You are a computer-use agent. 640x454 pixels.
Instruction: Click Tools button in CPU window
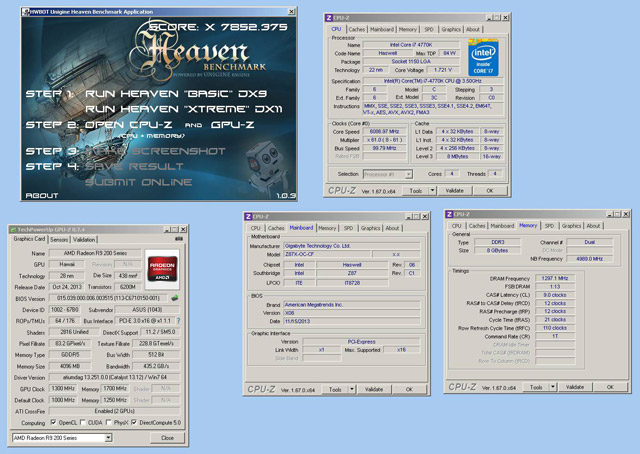pos(415,191)
